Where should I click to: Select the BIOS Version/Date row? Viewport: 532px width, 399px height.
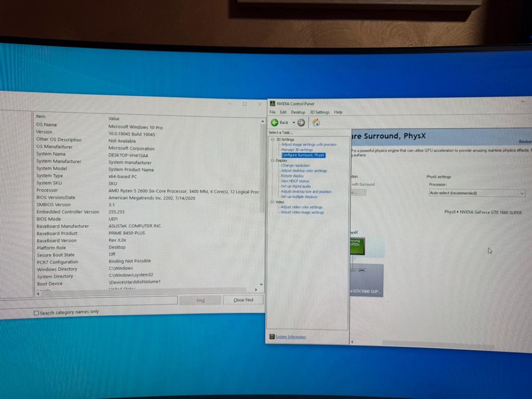(148, 198)
